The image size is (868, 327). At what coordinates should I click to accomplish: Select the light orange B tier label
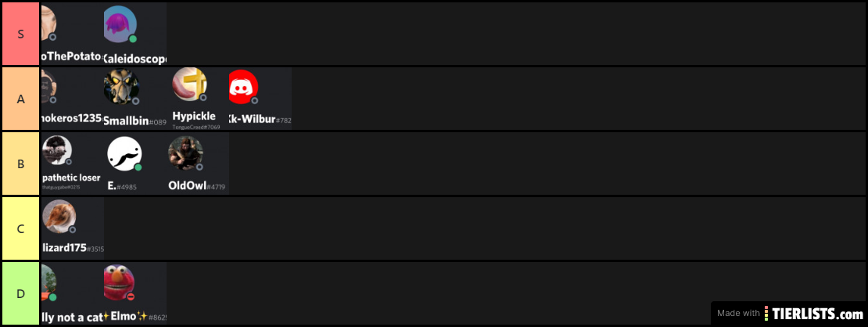[20, 164]
